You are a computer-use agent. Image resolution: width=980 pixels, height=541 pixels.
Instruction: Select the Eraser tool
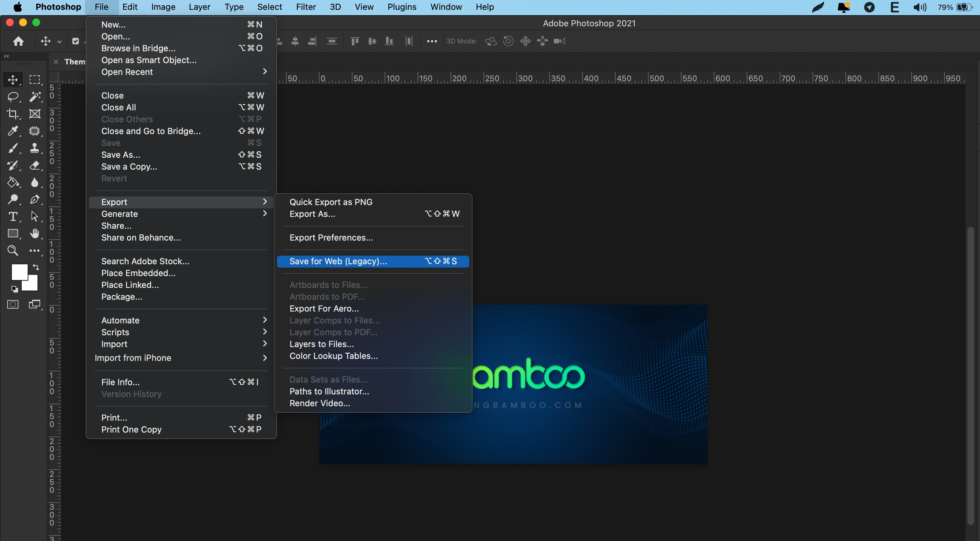pos(35,165)
